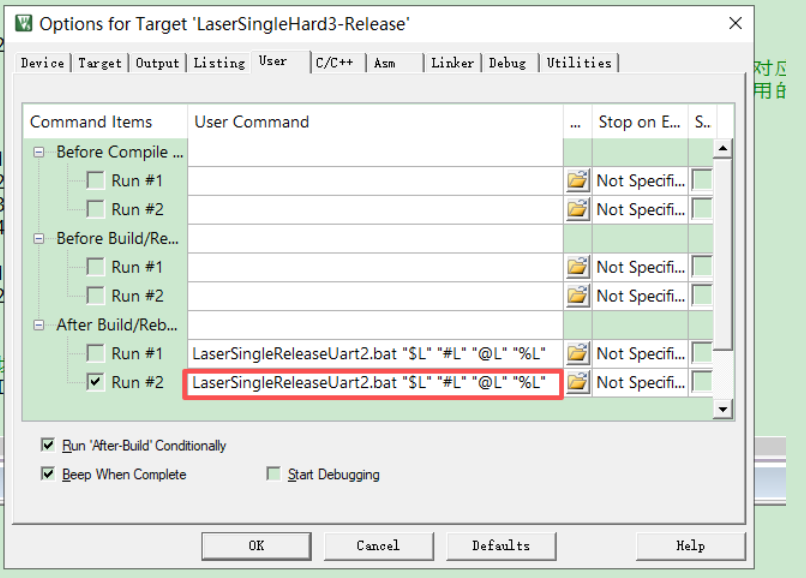Open Stop on Exit dropdown for Before Build Run #1

click(640, 267)
